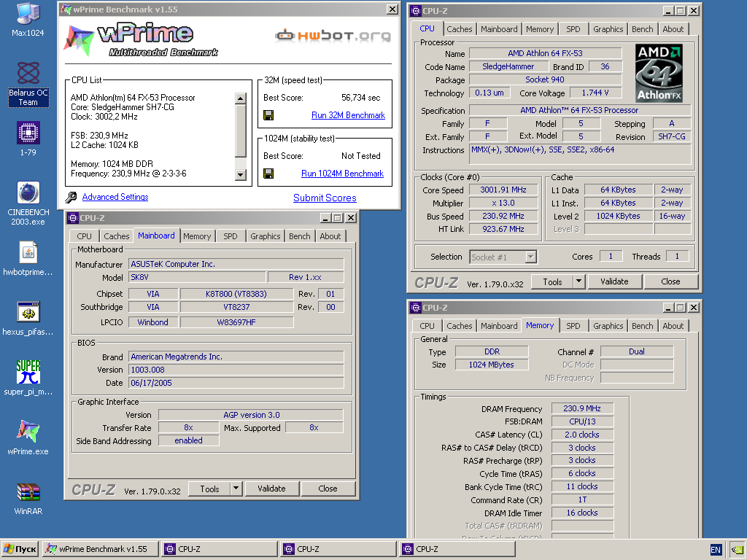Expand the Socket #1 selection dropdown
The height and width of the screenshot is (560, 747).
click(x=531, y=257)
